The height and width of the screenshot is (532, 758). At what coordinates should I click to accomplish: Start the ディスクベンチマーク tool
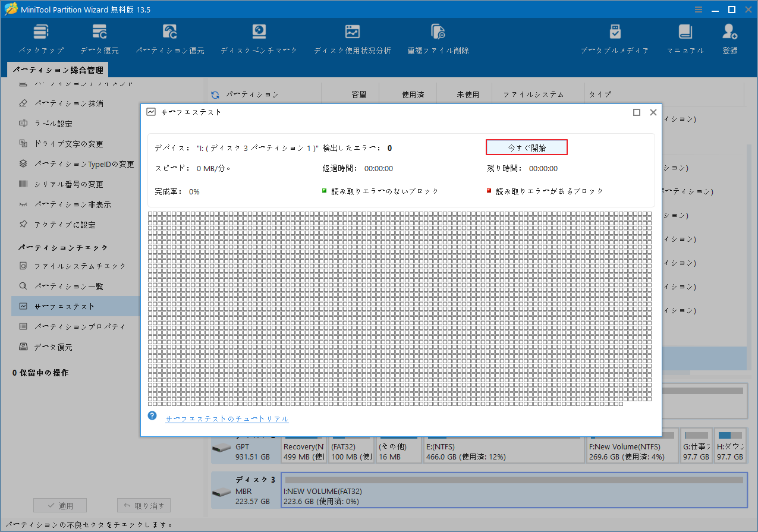(x=259, y=37)
